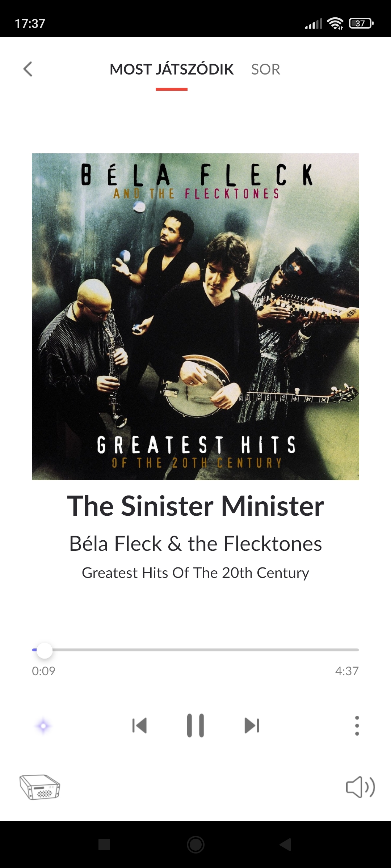Viewport: 391px width, 868px height.
Task: Tap the Béla Fleck album cover artwork
Action: coord(195,317)
